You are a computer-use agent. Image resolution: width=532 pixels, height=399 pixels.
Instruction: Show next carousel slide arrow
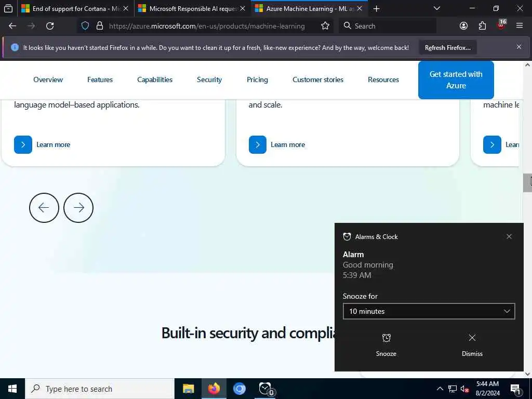coord(78,208)
